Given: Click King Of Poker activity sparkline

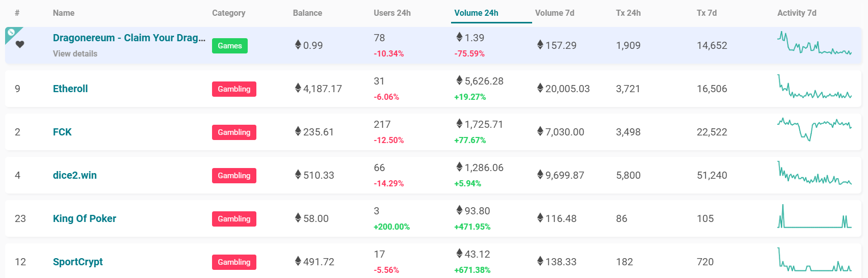Looking at the screenshot, I should 814,216.
